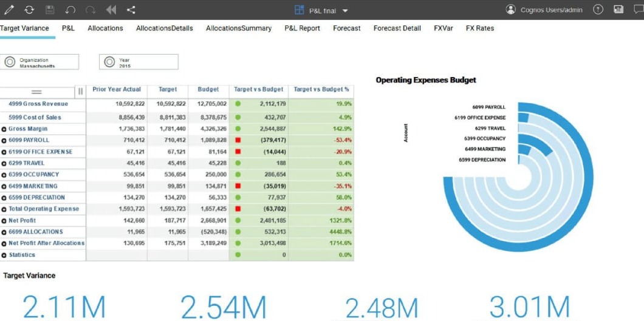This screenshot has height=321, width=644.
Task: Expand the Gross Margin row
Action: pyautogui.click(x=4, y=129)
